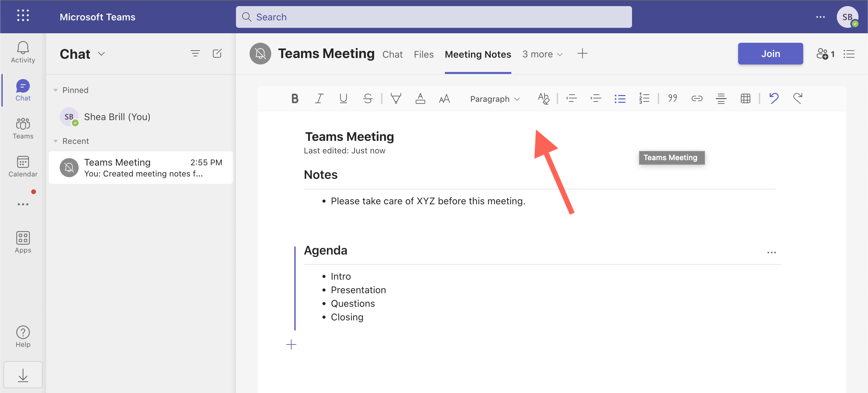Viewport: 868px width, 393px height.
Task: Add a new notes section
Action: click(291, 344)
